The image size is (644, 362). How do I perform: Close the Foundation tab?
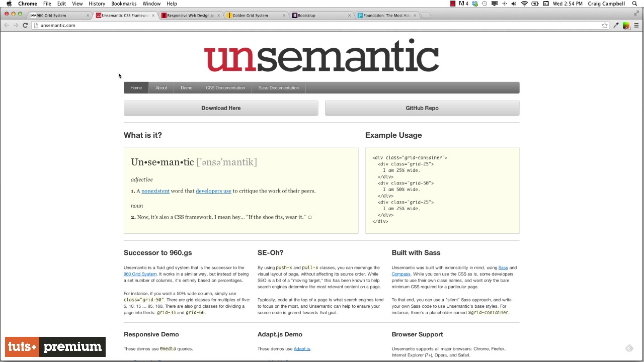click(415, 16)
